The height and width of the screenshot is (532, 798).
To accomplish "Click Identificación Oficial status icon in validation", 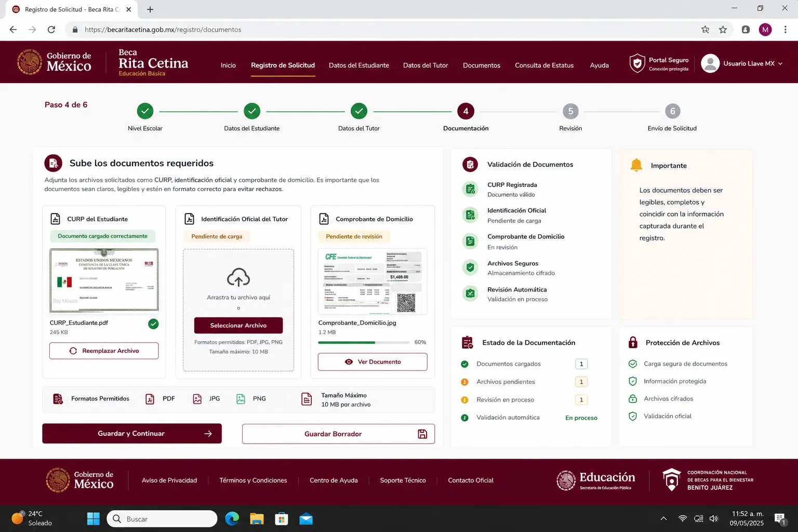I will point(470,215).
